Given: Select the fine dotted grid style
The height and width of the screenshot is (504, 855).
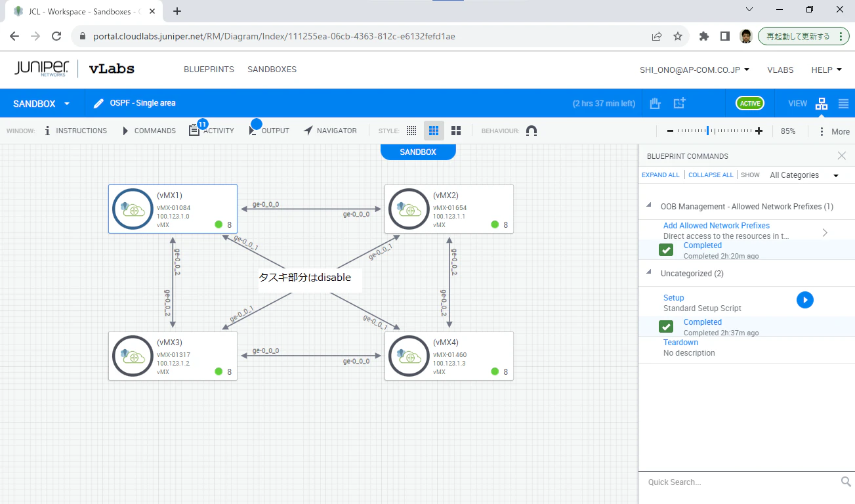Looking at the screenshot, I should (411, 131).
